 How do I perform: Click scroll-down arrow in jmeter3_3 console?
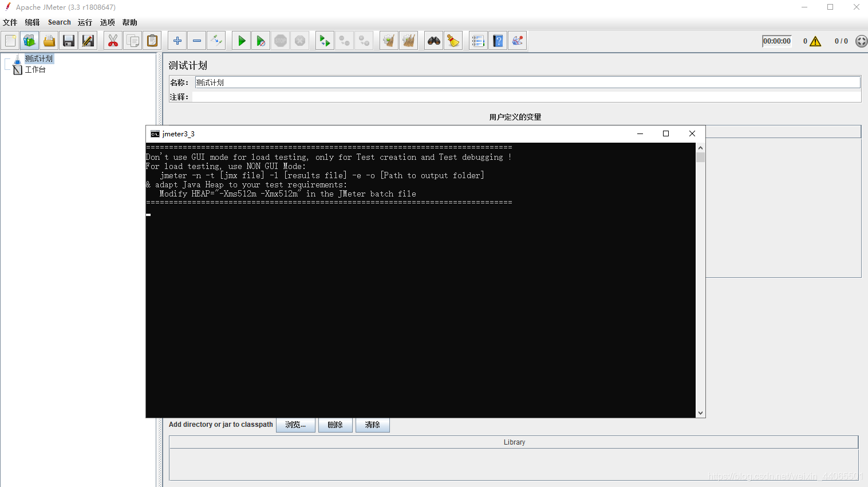point(700,413)
